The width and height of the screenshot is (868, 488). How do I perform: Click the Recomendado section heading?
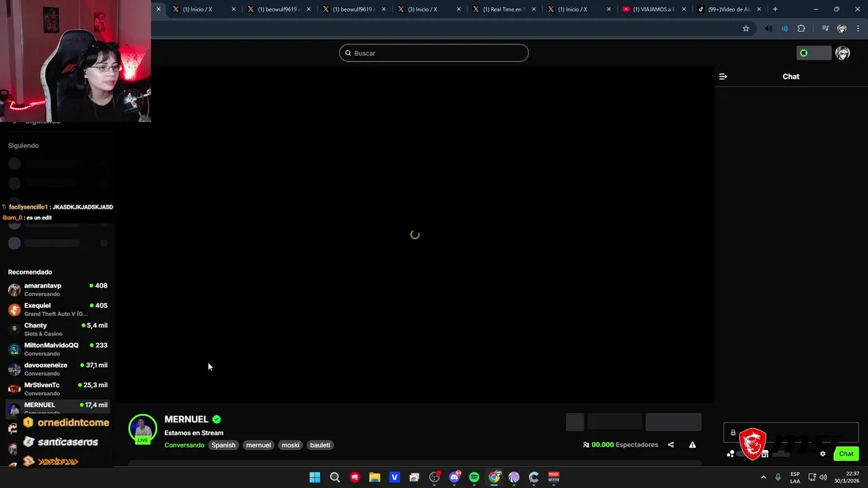click(30, 272)
